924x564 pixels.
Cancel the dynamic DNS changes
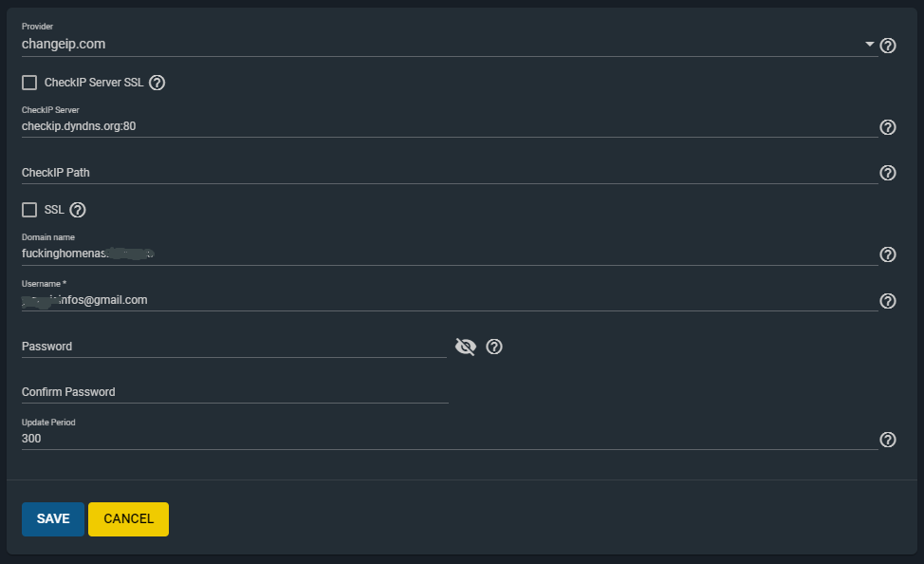tap(128, 519)
